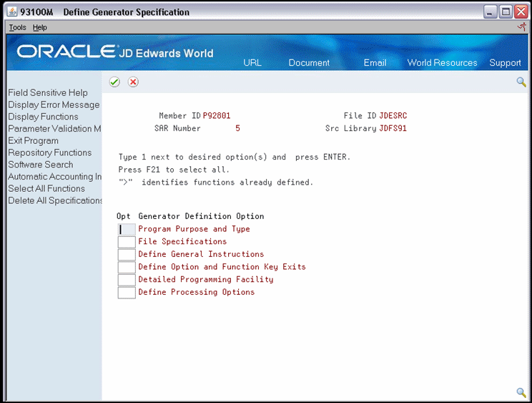This screenshot has height=403, width=532.
Task: Select Exit Program in sidebar
Action: (33, 140)
